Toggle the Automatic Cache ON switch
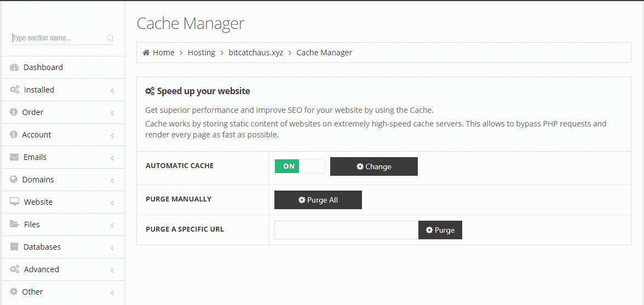 [300, 166]
